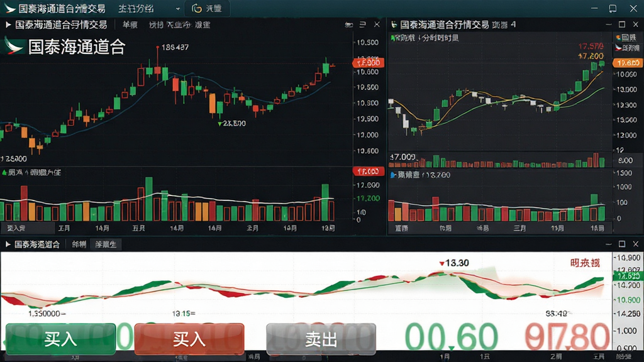This screenshot has height=362, width=644.
Task: Click the bird icon in the right panel header
Action: [x=394, y=25]
